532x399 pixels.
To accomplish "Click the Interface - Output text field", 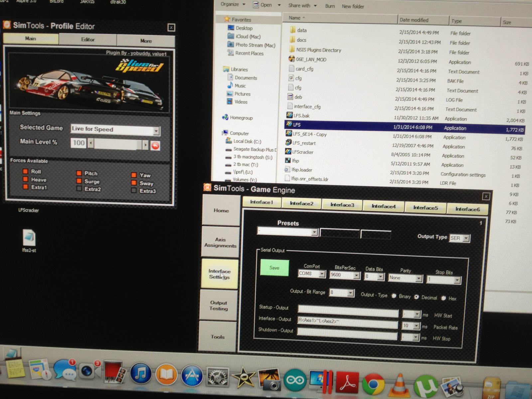I will [348, 322].
